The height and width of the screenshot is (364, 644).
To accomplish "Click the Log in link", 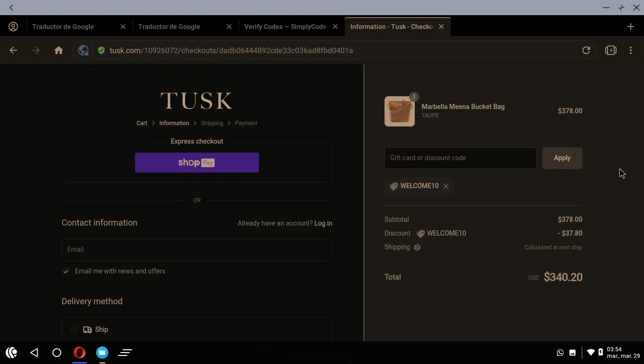I will pos(323,223).
